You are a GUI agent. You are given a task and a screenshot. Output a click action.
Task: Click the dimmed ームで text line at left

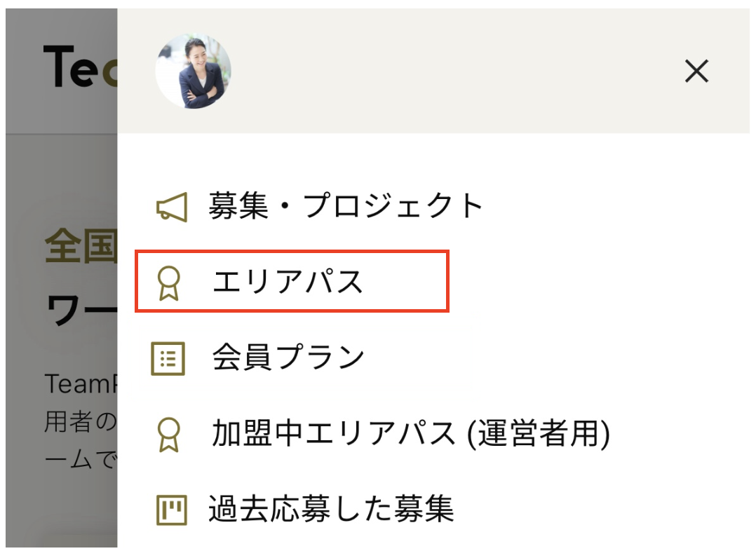[x=79, y=462]
